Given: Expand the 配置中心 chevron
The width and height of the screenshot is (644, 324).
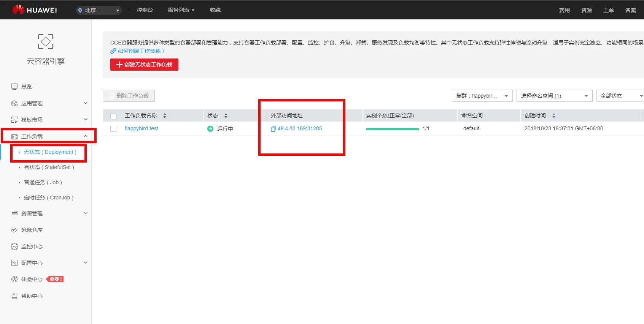Looking at the screenshot, I should pyautogui.click(x=86, y=262).
